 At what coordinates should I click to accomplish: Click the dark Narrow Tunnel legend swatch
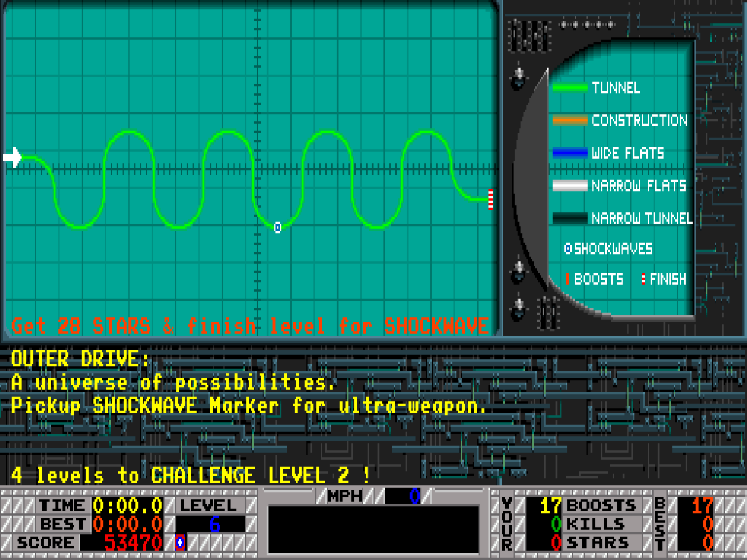click(570, 218)
